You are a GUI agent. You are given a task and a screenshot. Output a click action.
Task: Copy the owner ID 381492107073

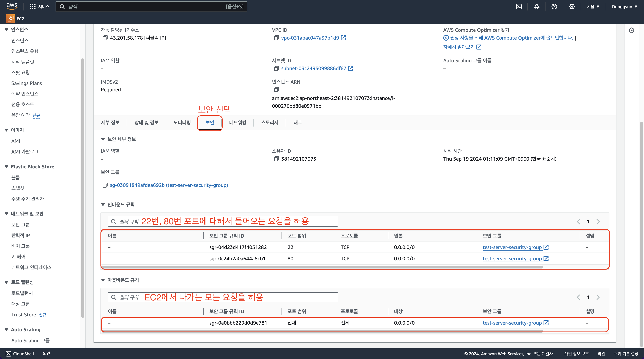276,159
